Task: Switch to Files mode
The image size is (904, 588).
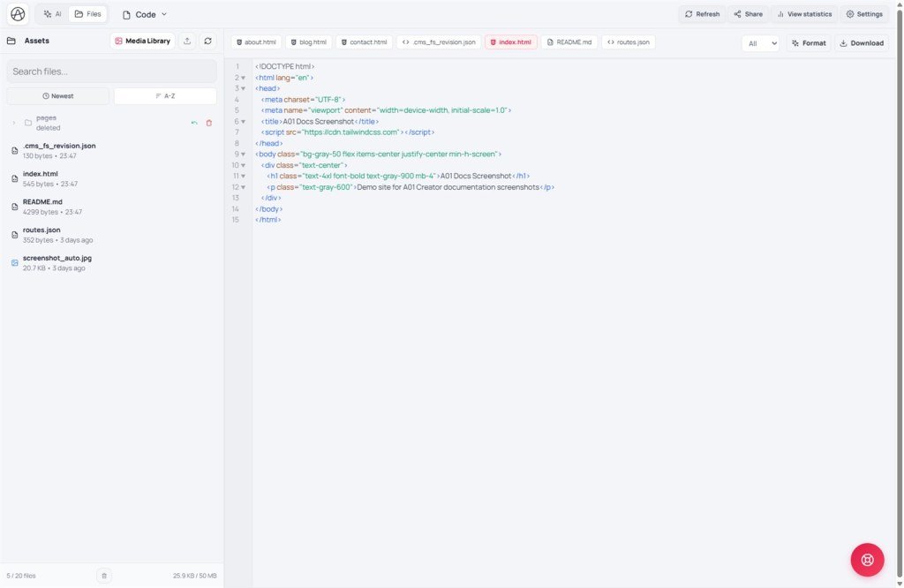Action: pos(87,14)
